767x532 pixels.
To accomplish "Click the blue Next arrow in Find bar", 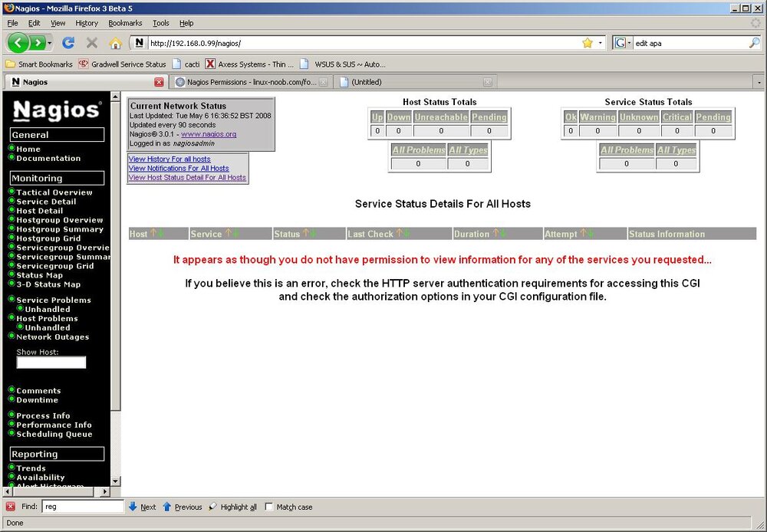I will (x=133, y=507).
